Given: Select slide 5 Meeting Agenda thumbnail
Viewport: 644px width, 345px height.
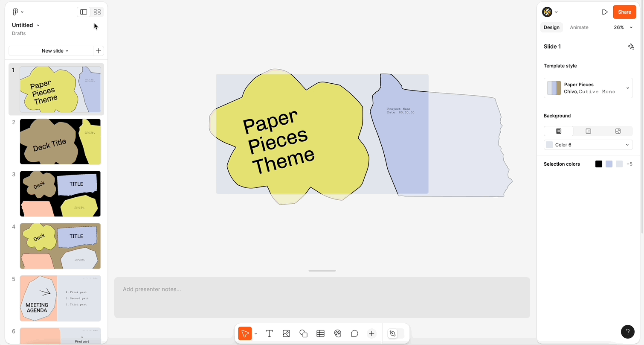Looking at the screenshot, I should click(60, 298).
